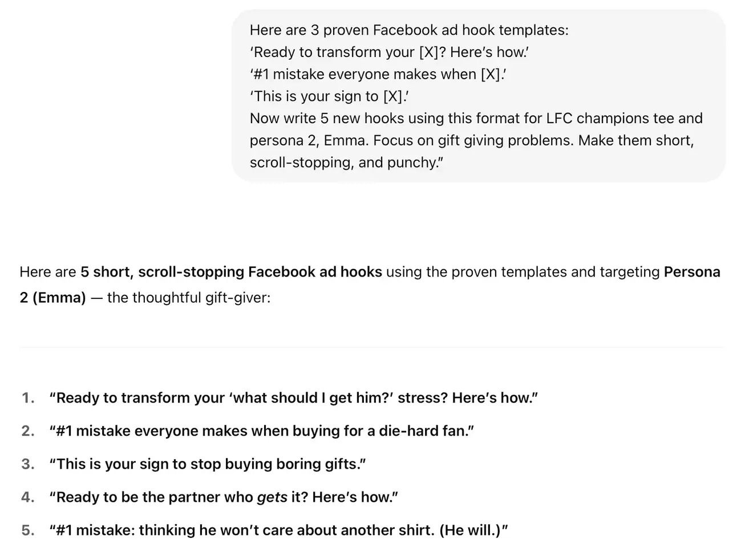
Task: Click the bold '5 short, scroll-stopping Facebook ad hooks' text
Action: [x=231, y=271]
